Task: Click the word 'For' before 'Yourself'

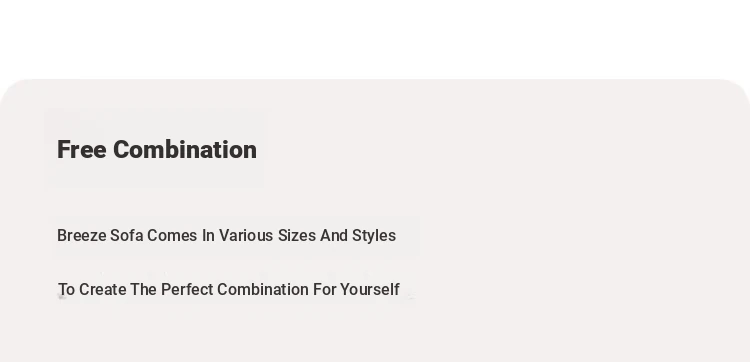Action: pos(324,290)
